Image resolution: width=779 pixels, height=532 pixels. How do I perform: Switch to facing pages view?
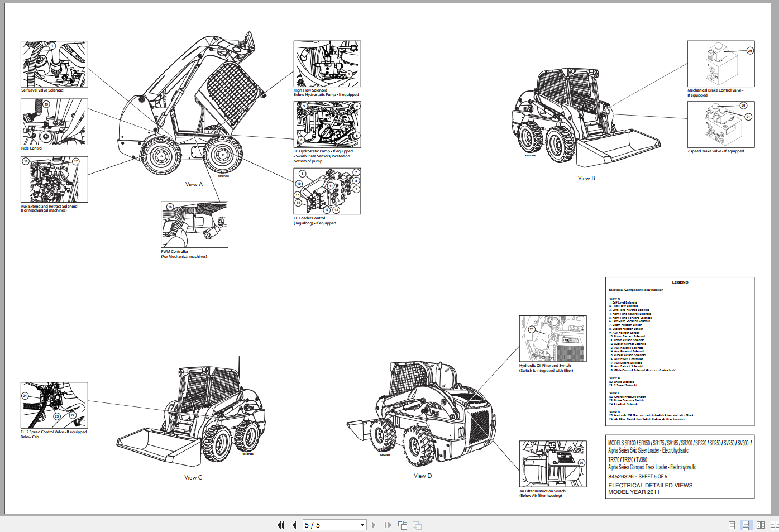tap(761, 525)
